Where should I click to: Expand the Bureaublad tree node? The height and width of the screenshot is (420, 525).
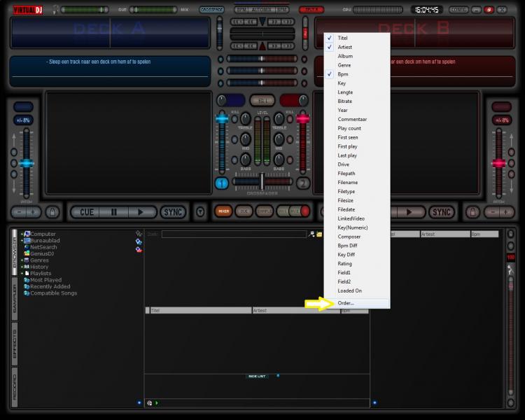pyautogui.click(x=22, y=241)
